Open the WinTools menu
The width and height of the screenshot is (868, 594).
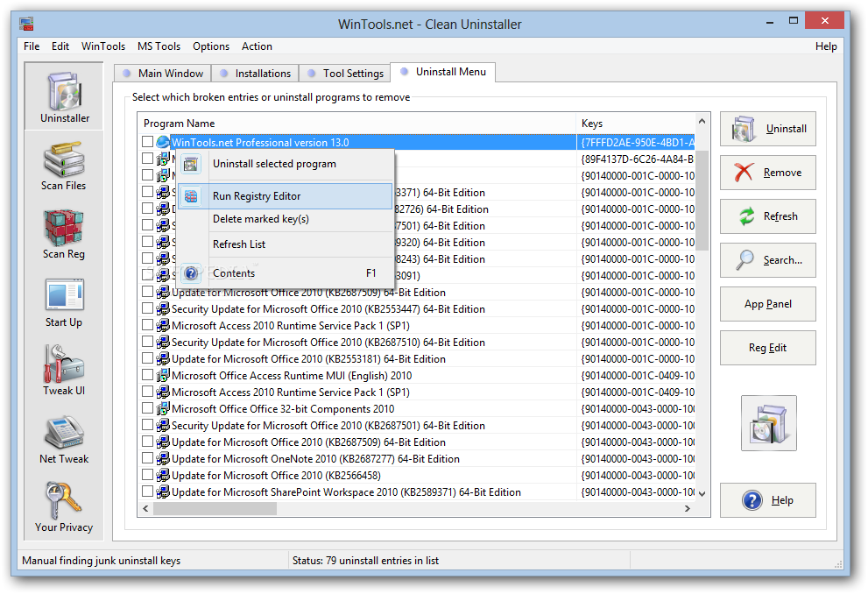click(103, 46)
